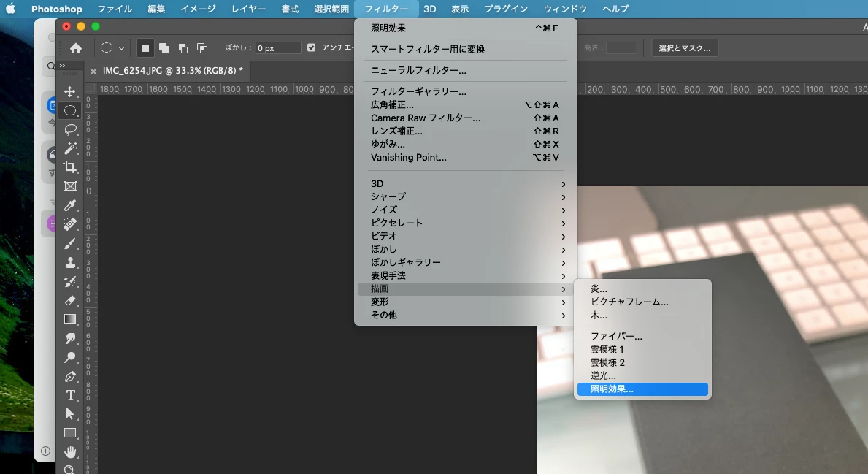The height and width of the screenshot is (474, 868).
Task: Open Camera Raw フィルター...
Action: pos(466,118)
